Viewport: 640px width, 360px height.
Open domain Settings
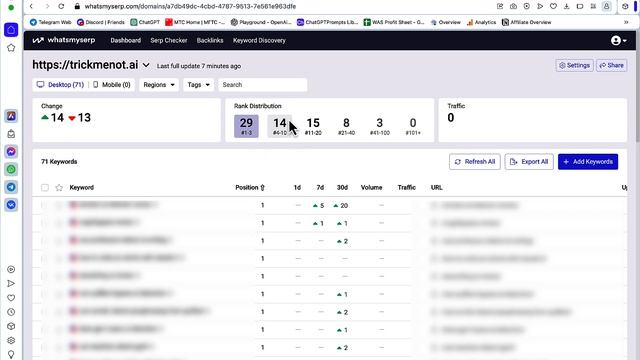tap(574, 65)
